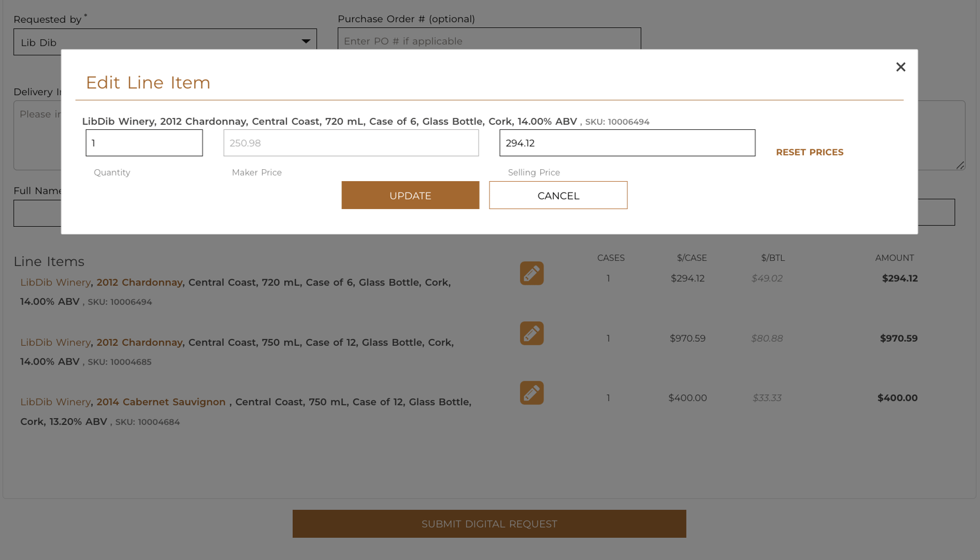Click the pencil edit icon for 2012 Chardonnay 720 mL
Viewport: 980px width, 560px height.
coord(531,273)
